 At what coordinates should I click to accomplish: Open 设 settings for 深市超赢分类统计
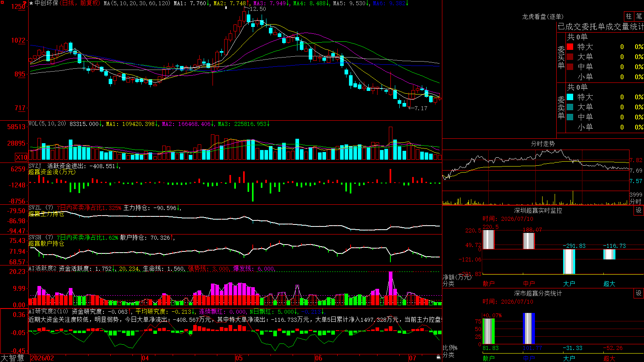click(x=639, y=293)
